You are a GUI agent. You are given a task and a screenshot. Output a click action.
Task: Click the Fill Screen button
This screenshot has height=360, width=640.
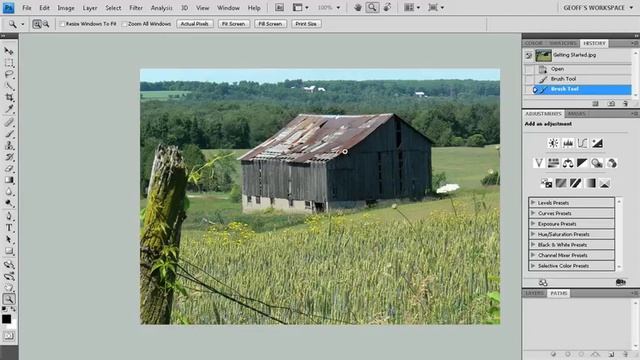point(270,24)
